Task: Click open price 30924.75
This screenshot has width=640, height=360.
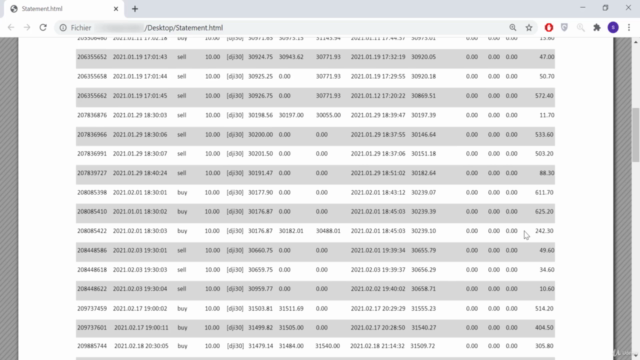Action: pos(260,57)
